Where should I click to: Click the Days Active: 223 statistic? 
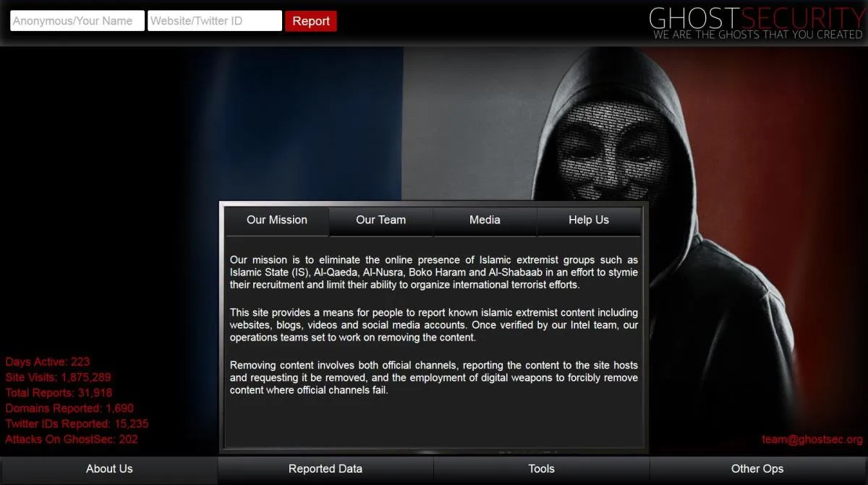click(48, 362)
